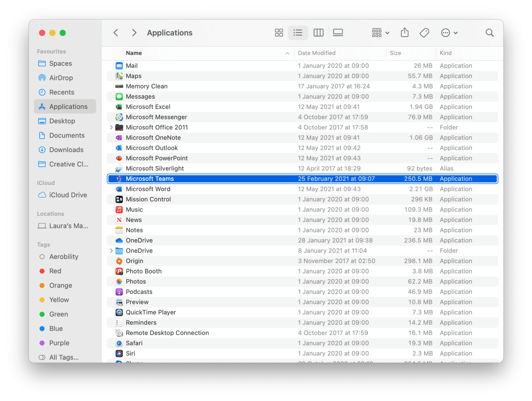Switch to icon view in the toolbar
This screenshot has height=401, width=532.
[x=279, y=33]
